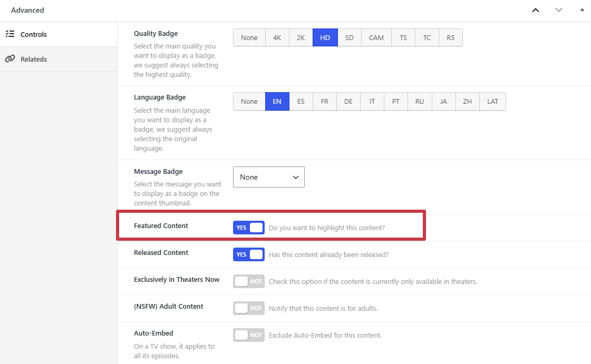591x364 pixels.
Task: Select the ES language badge
Action: click(x=301, y=102)
